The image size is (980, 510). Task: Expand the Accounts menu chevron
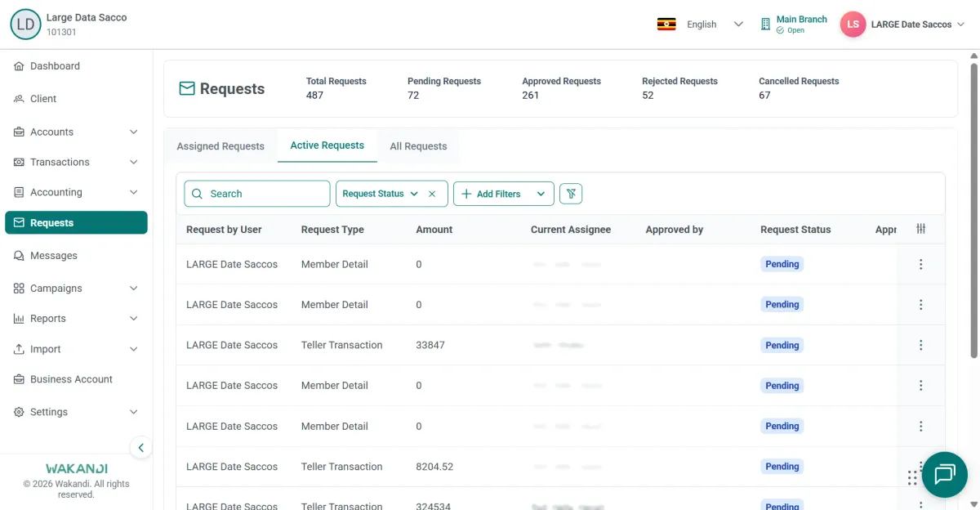pyautogui.click(x=134, y=132)
